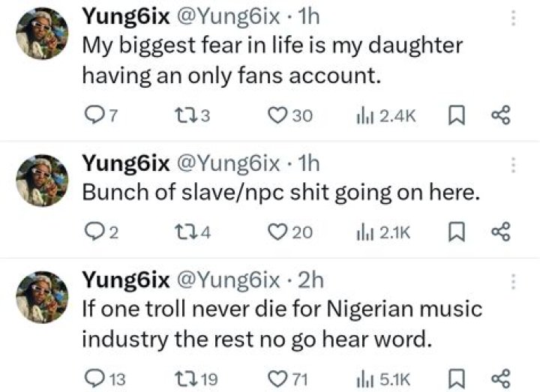Bookmark the only fans account tweet
540x392 pixels.
pos(456,115)
